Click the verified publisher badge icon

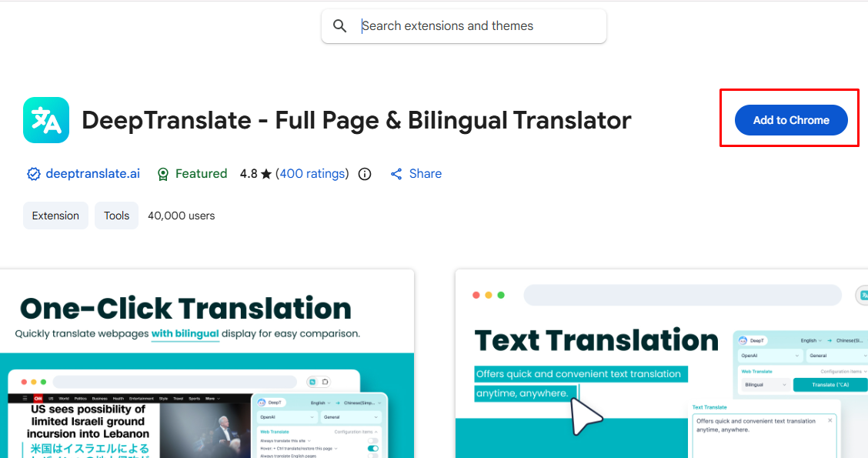click(34, 174)
